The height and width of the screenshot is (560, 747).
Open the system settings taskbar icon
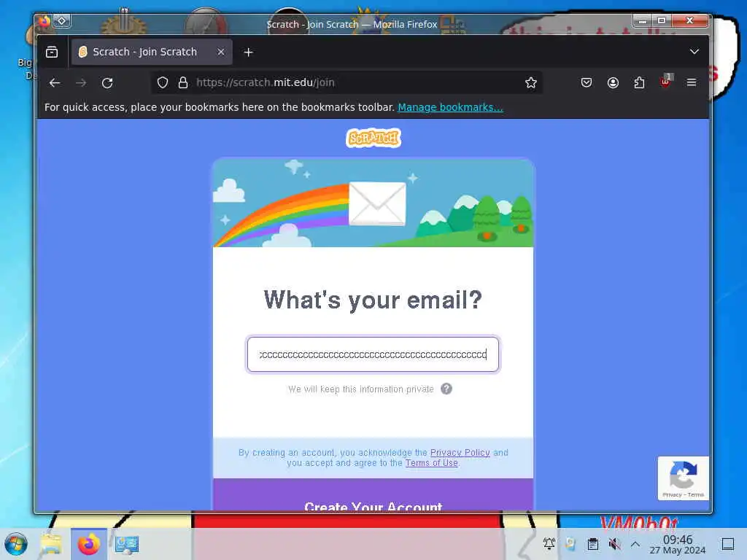(x=127, y=545)
